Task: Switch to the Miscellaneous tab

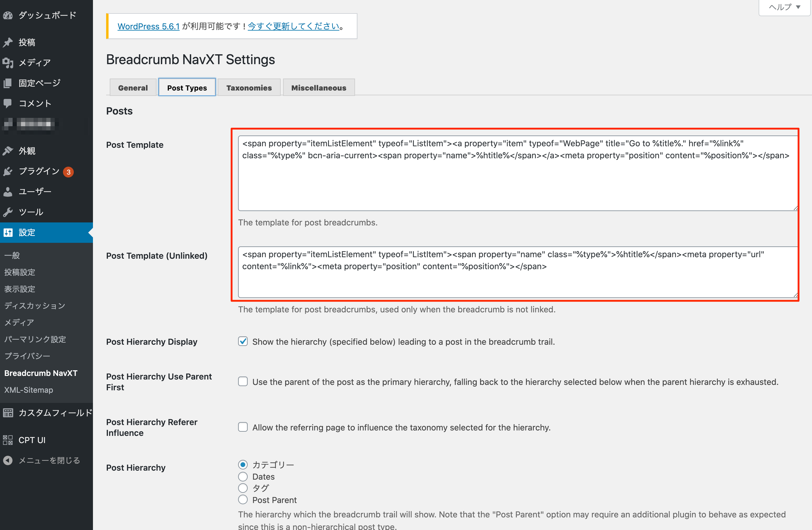Action: 319,88
